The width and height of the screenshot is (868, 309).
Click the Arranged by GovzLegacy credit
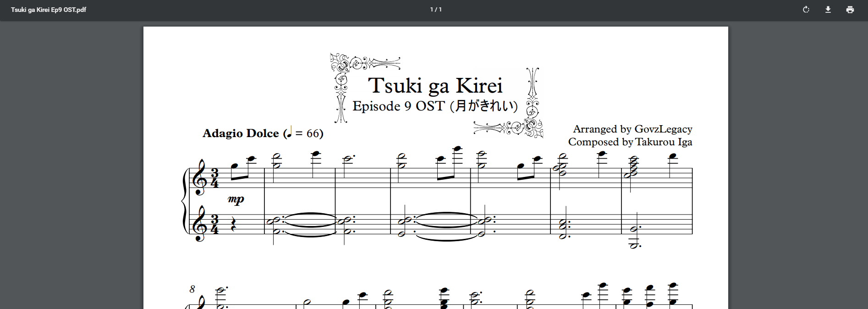coord(632,129)
